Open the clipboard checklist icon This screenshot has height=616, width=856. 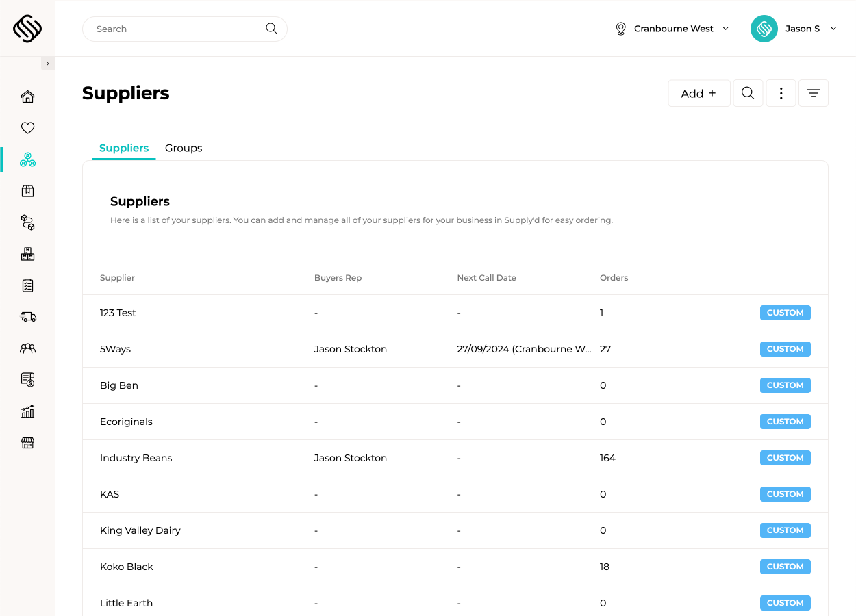tap(27, 285)
